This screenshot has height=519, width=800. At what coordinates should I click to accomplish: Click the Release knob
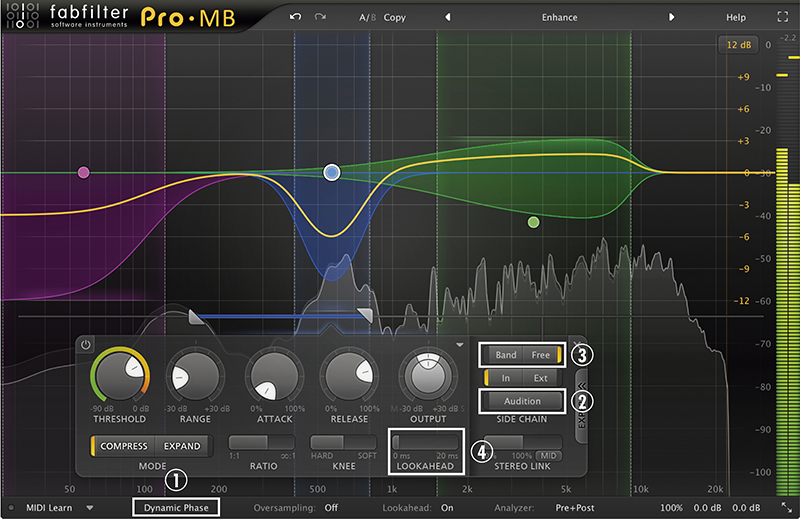click(349, 377)
